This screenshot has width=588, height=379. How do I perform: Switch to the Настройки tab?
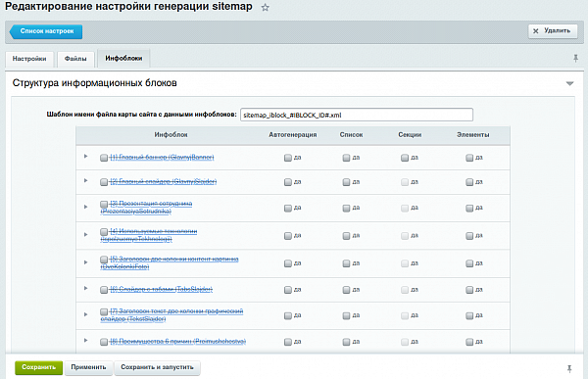pos(29,59)
